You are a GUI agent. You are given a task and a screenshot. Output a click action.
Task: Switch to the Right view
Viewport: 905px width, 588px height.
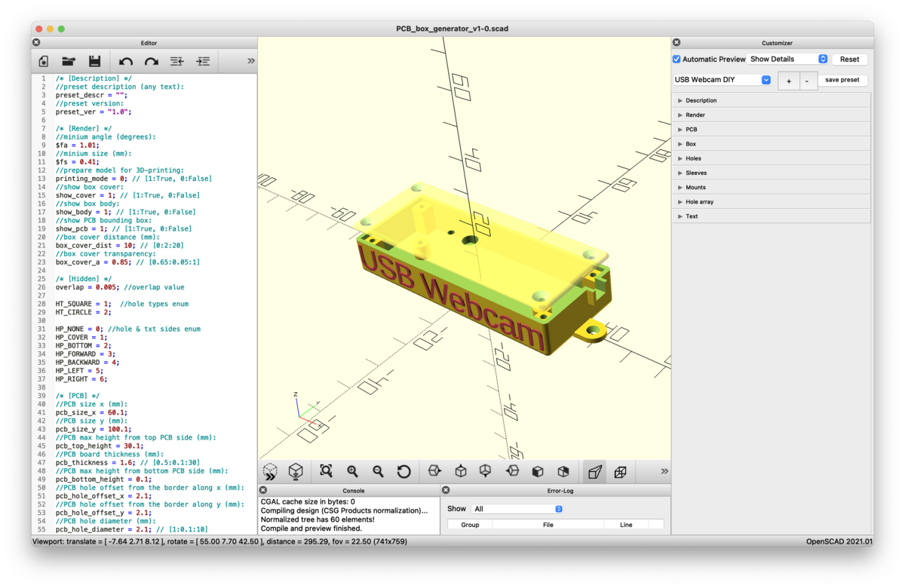tap(434, 471)
